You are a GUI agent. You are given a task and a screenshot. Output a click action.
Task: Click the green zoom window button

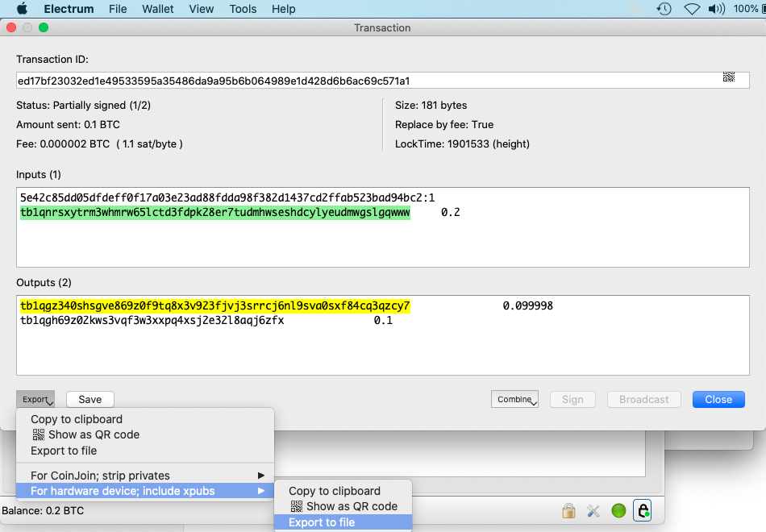click(x=44, y=27)
